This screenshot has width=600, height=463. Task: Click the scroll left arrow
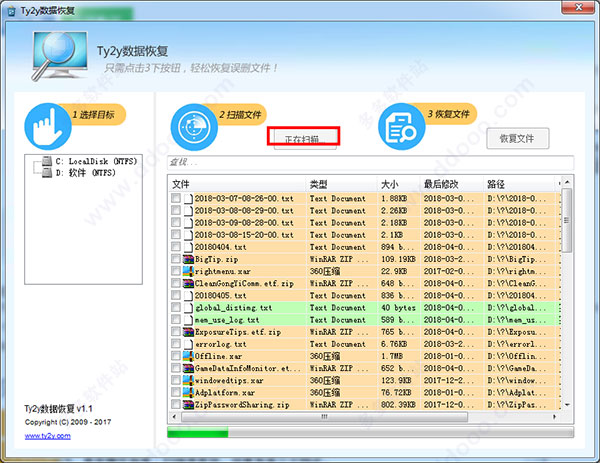174,417
